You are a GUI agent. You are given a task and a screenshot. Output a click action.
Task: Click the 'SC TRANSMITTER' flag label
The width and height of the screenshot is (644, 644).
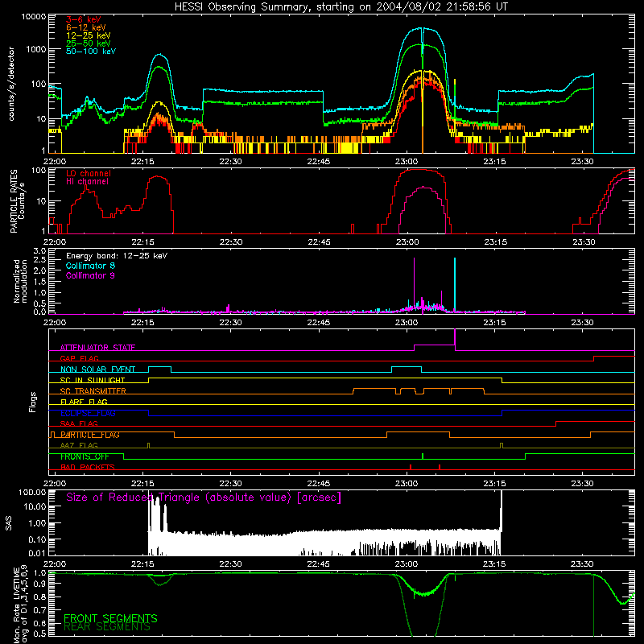93,391
